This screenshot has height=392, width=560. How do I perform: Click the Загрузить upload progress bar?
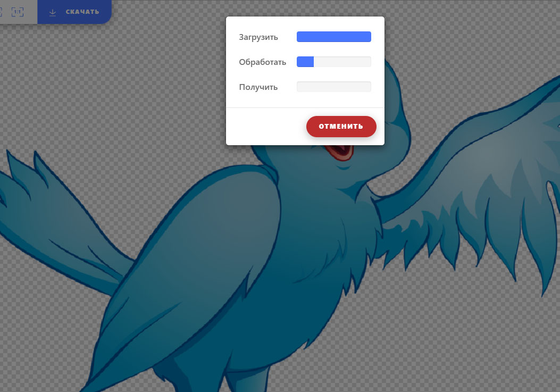[x=334, y=37]
